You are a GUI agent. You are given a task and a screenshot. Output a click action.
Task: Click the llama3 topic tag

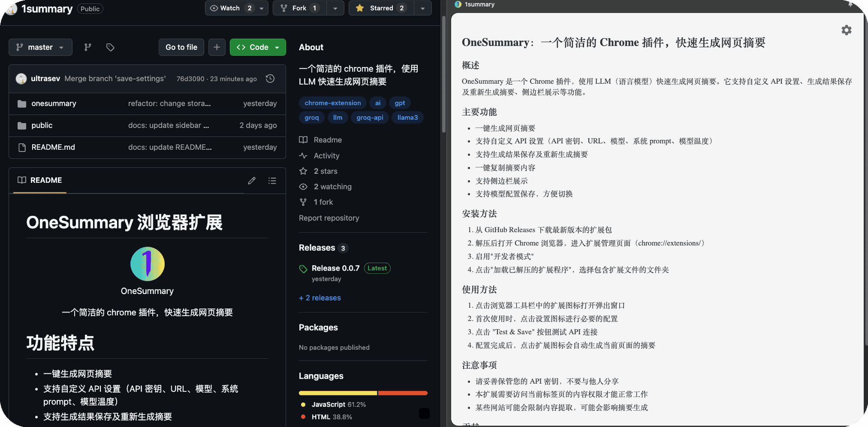pos(407,118)
